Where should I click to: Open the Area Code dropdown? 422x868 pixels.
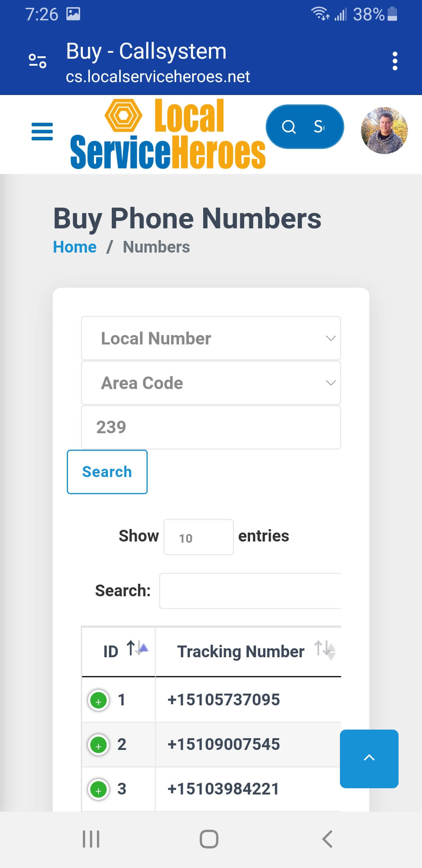(211, 383)
